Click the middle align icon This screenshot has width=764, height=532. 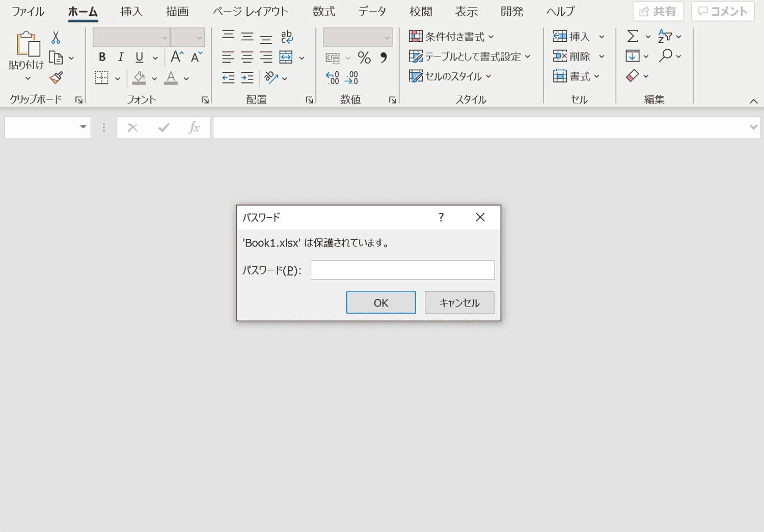tap(247, 37)
